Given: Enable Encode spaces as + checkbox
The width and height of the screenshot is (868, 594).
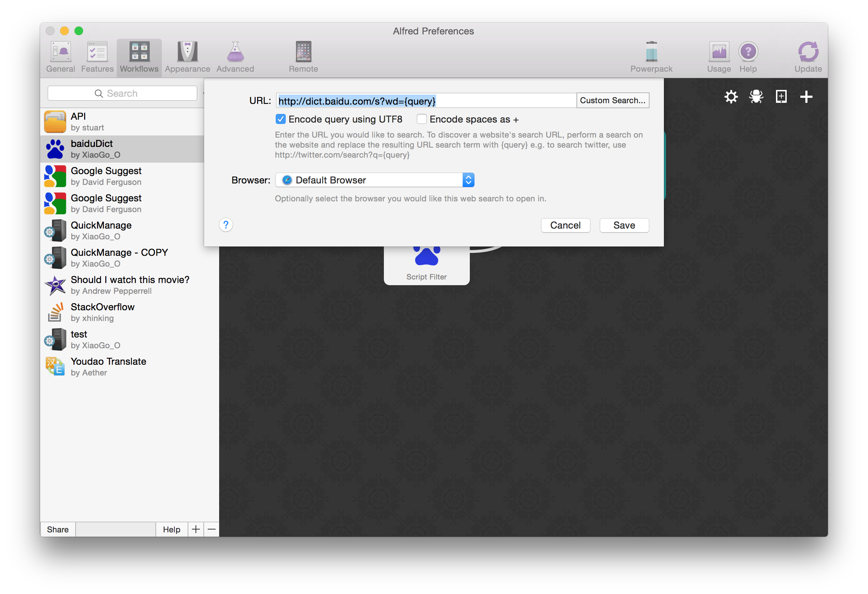Looking at the screenshot, I should coord(422,119).
